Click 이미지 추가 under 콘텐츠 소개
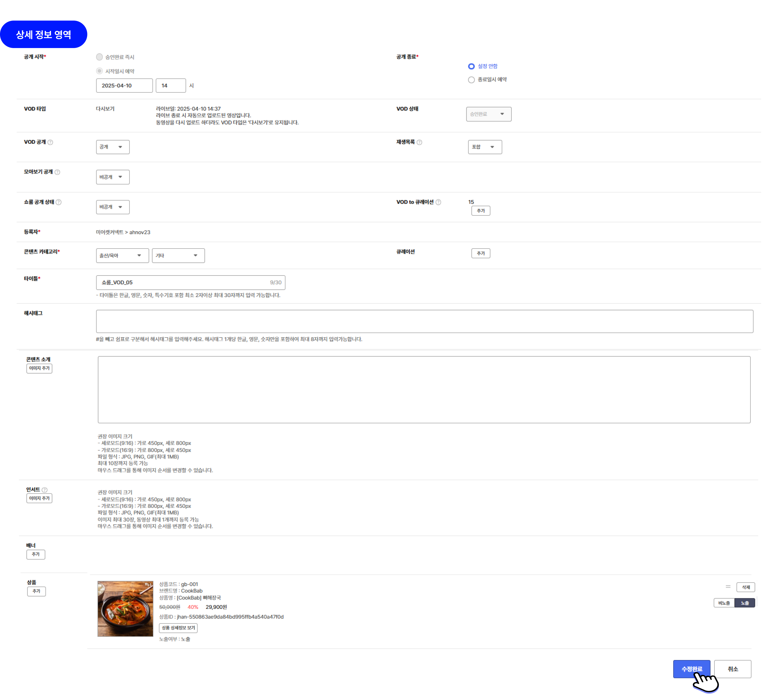The image size is (762, 700). tap(39, 368)
